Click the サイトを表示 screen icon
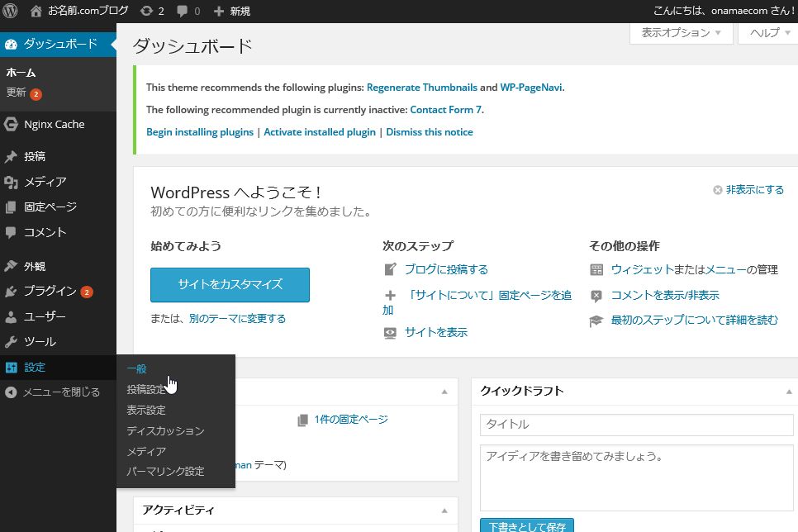798x532 pixels. [x=391, y=333]
